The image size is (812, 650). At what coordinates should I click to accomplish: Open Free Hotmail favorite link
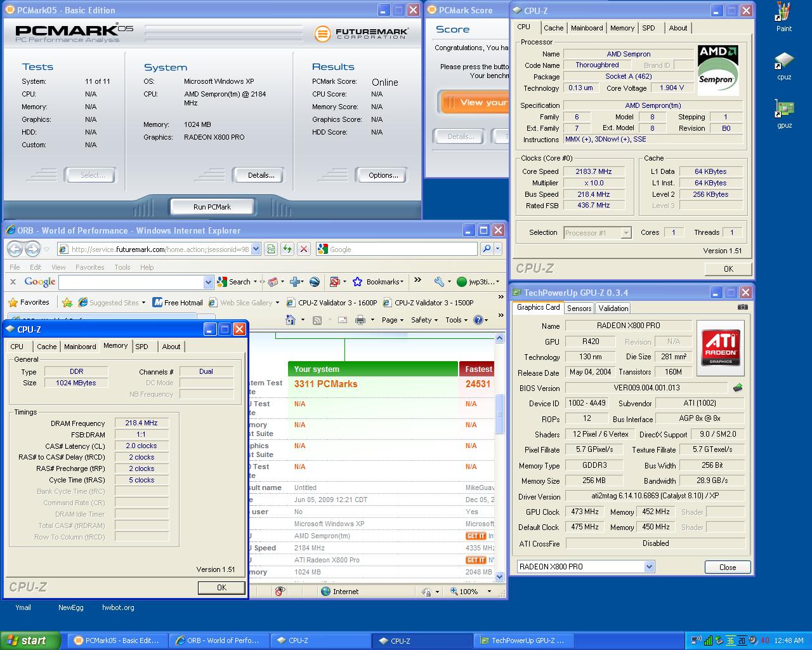(178, 303)
